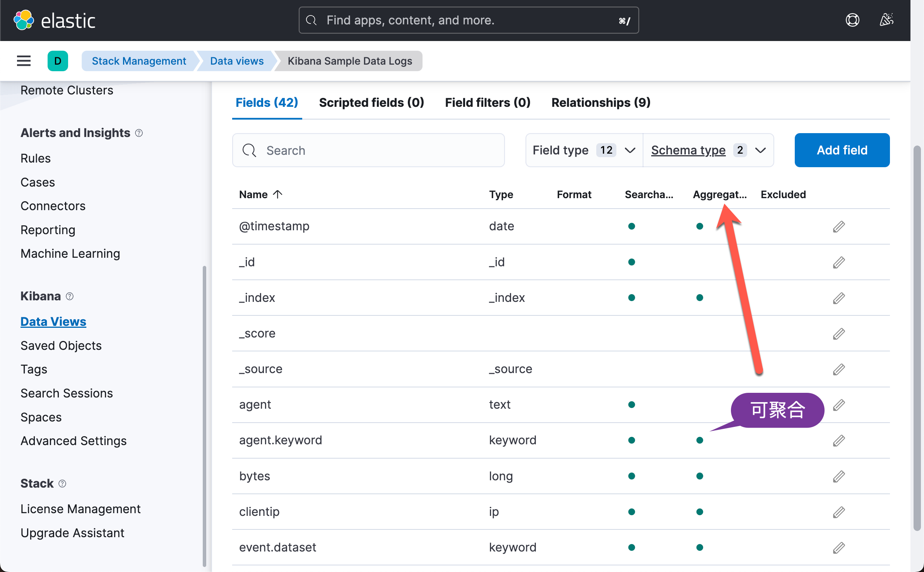Click the news feed icon top right

pyautogui.click(x=886, y=20)
